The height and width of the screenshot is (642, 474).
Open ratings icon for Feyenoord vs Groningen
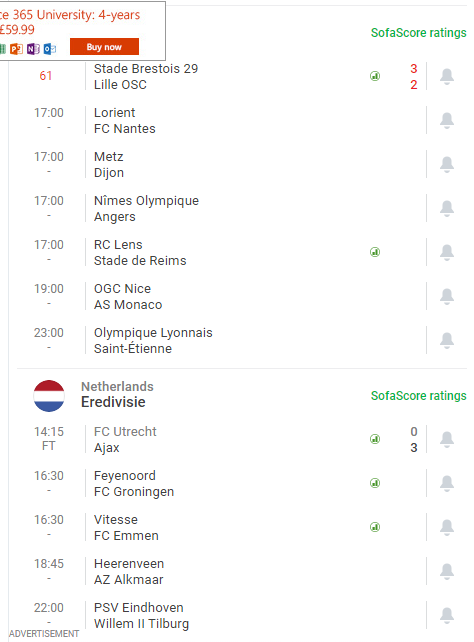[x=375, y=483]
